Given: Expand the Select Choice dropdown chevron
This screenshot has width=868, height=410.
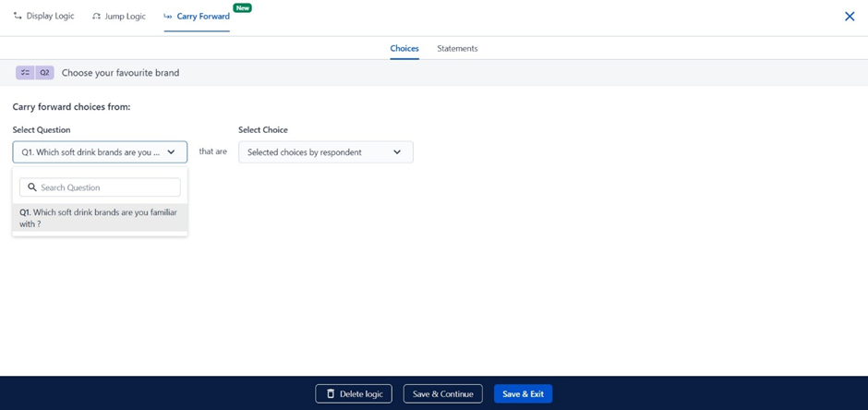Looking at the screenshot, I should click(397, 152).
